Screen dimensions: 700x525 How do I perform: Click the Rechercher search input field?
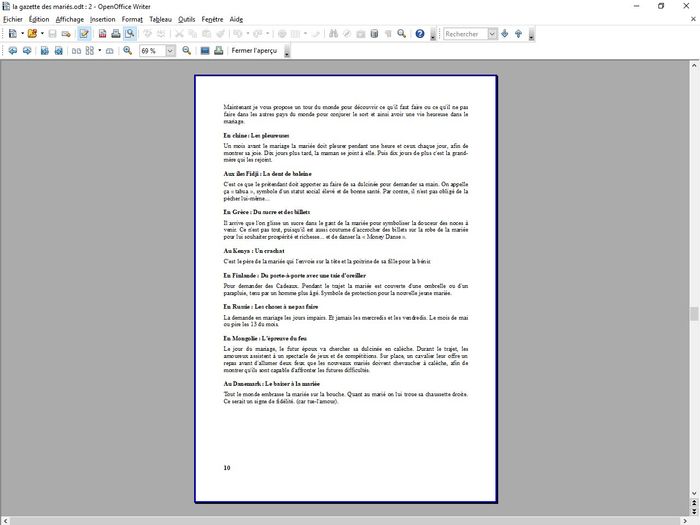click(465, 33)
